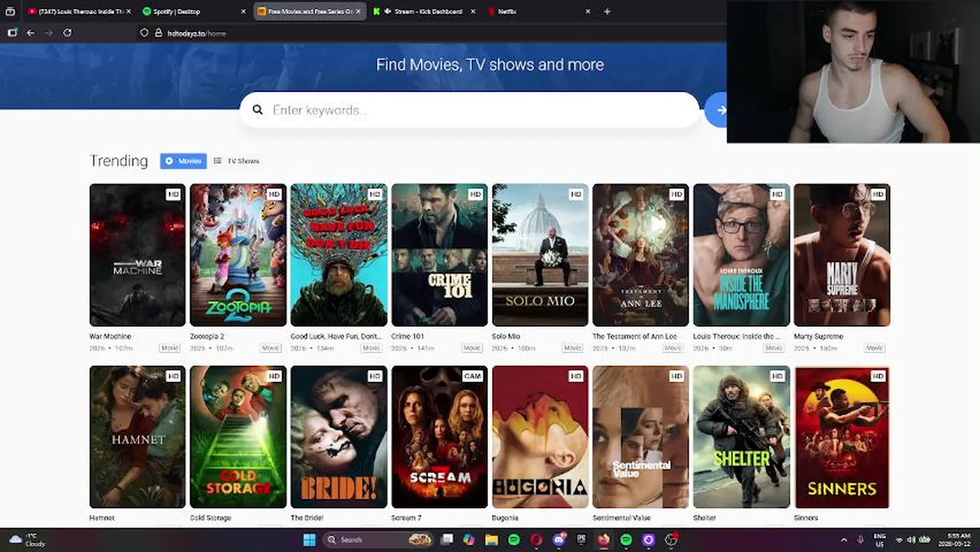The image size is (980, 552).
Task: Open ENG US language switcher
Action: (880, 540)
